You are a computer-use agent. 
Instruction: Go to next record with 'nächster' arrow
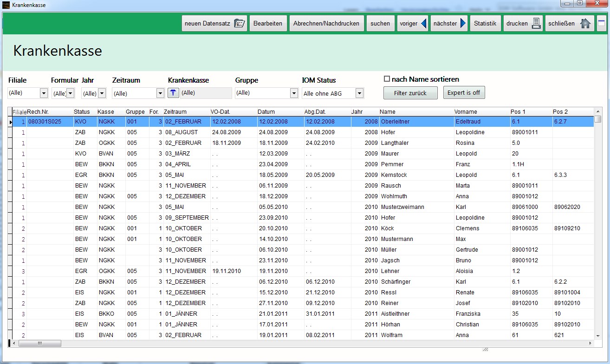463,24
